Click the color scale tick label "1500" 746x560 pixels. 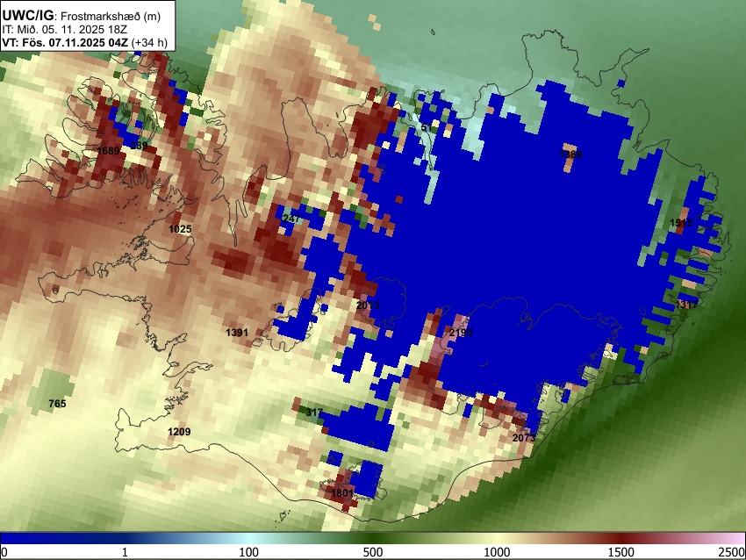click(x=621, y=552)
